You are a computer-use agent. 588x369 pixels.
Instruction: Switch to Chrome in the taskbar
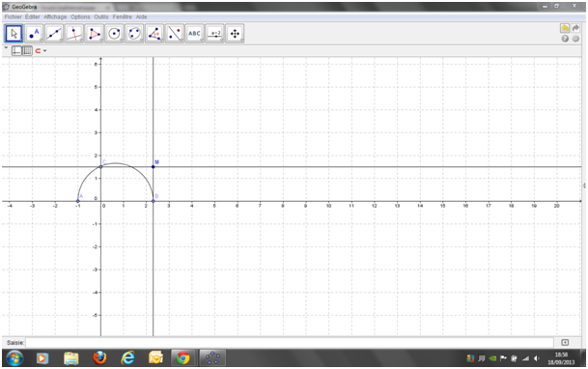click(x=183, y=358)
